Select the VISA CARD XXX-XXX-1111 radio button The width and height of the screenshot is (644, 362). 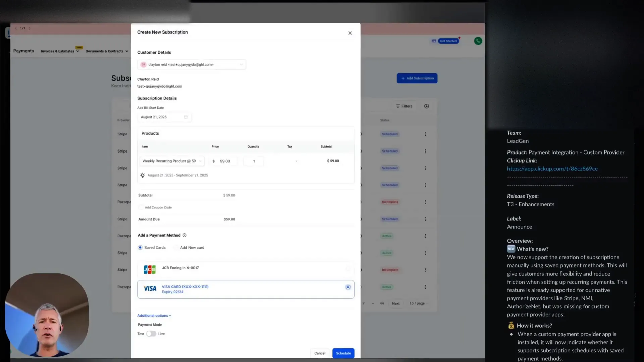pyautogui.click(x=348, y=287)
